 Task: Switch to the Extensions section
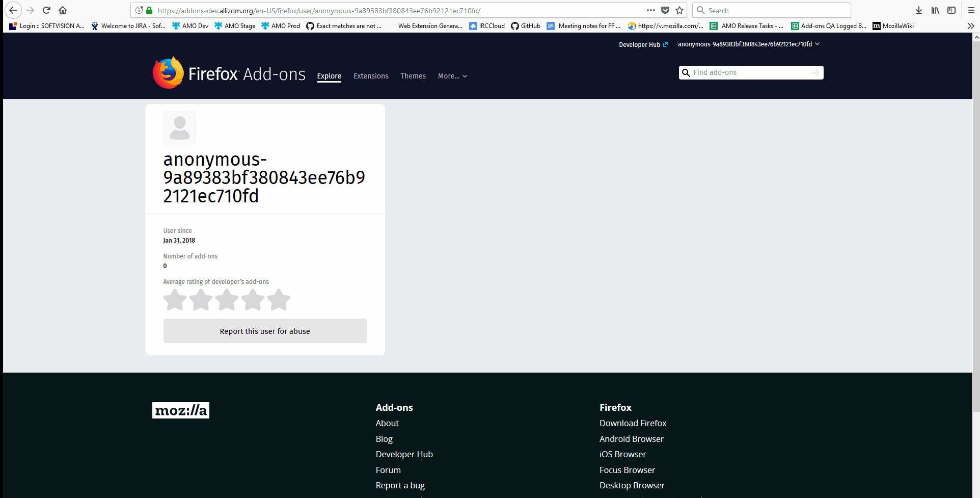[371, 76]
